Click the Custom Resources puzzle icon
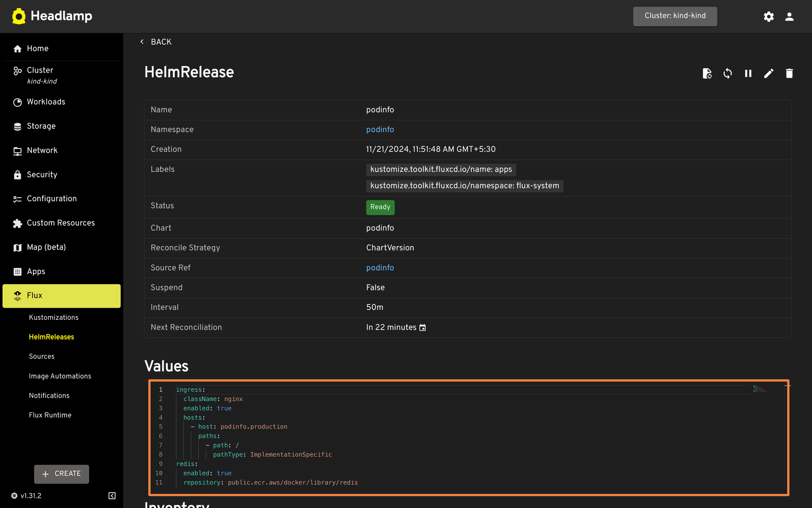The image size is (812, 508). coord(17,224)
